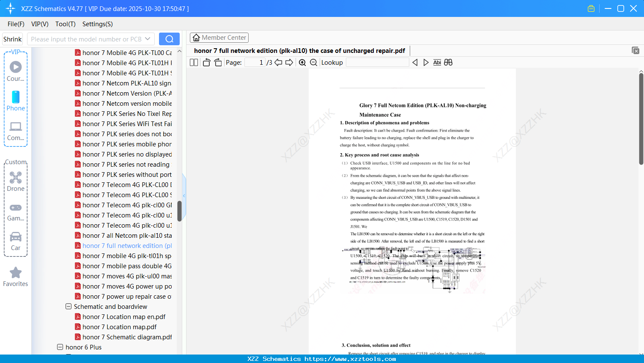
Task: Open honor 7 moves 4G power up file
Action: coord(127,286)
